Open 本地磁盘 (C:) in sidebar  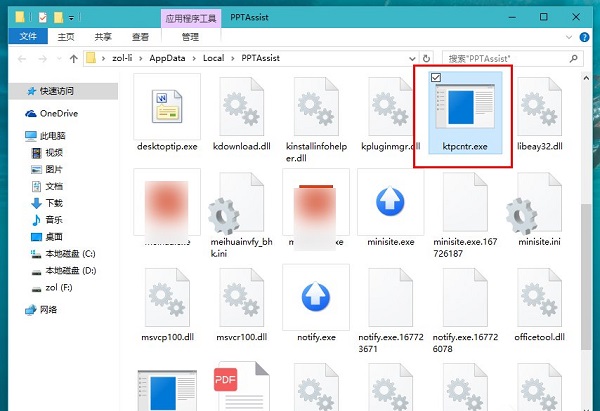tap(70, 254)
